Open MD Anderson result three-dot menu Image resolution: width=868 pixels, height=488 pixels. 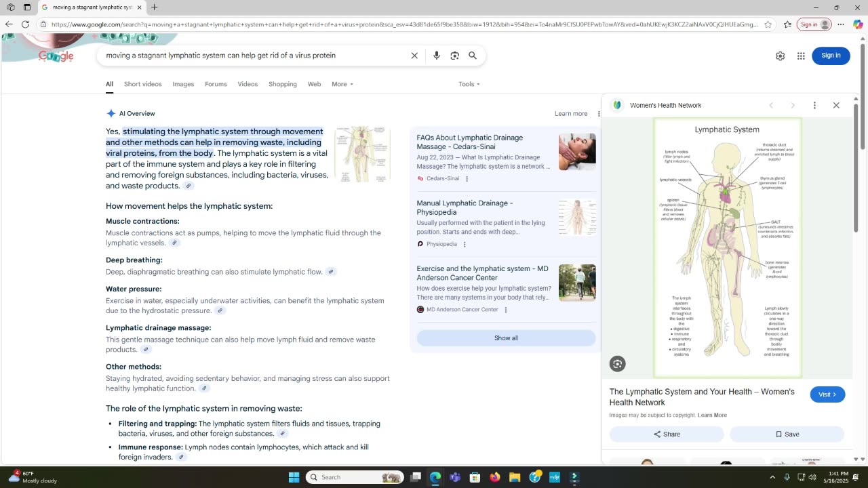[x=505, y=310]
